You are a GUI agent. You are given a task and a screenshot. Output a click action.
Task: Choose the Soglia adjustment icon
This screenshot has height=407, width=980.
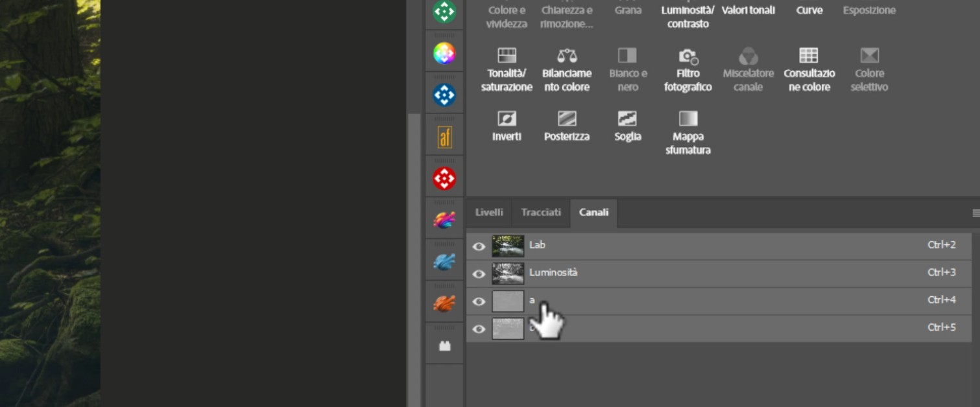627,119
